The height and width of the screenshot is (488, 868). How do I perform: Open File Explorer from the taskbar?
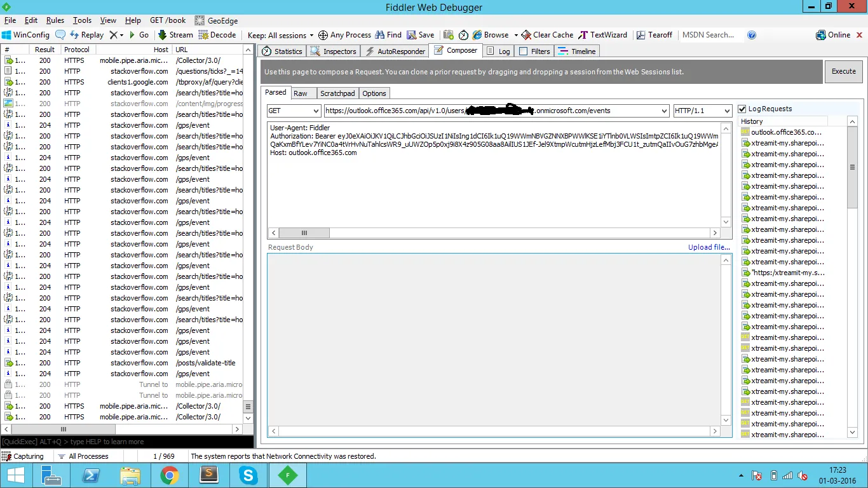(130, 475)
